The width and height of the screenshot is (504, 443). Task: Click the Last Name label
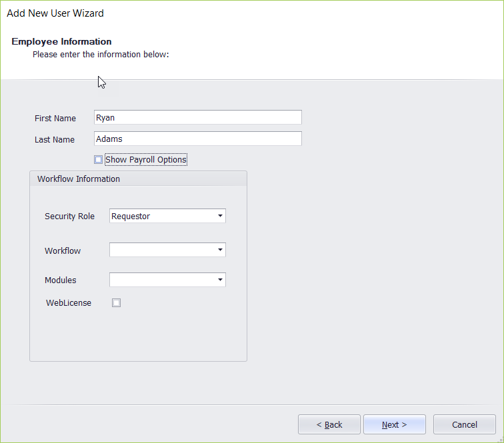55,140
